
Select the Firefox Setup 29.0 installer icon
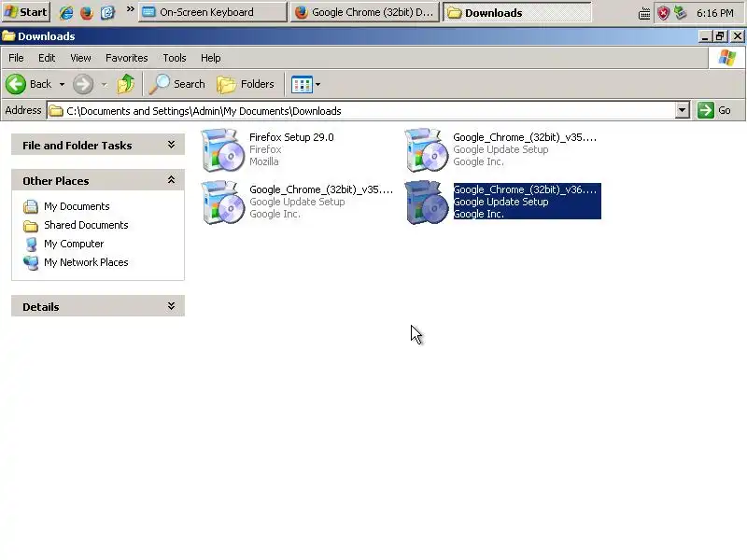coord(222,149)
